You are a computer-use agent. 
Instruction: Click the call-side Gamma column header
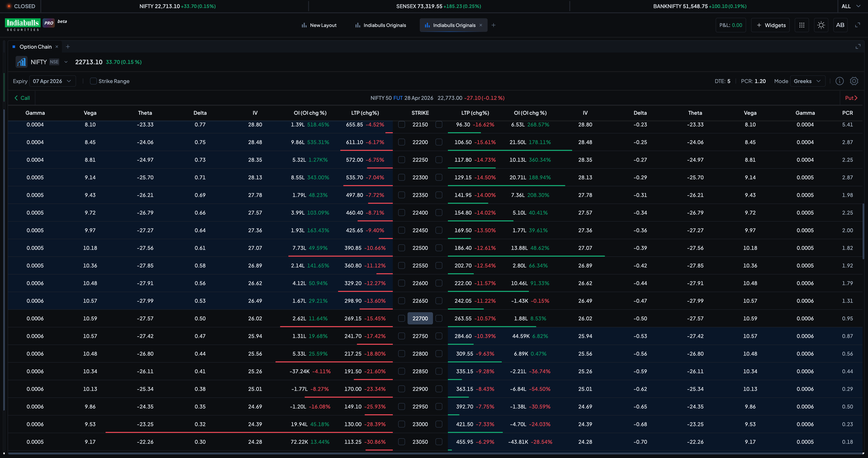click(x=35, y=113)
